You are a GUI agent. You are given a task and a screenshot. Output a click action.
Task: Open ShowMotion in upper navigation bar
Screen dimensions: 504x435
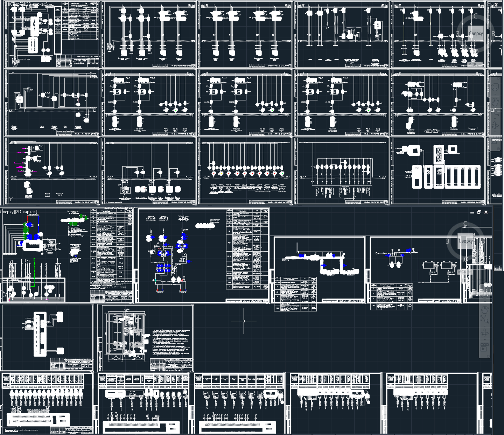coord(494,139)
